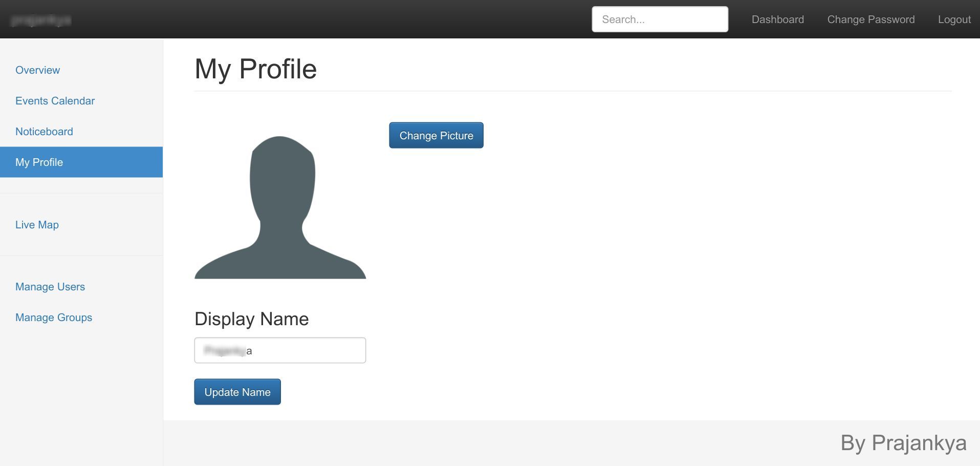Go to Dashboard from top navbar
980x466 pixels.
(778, 19)
